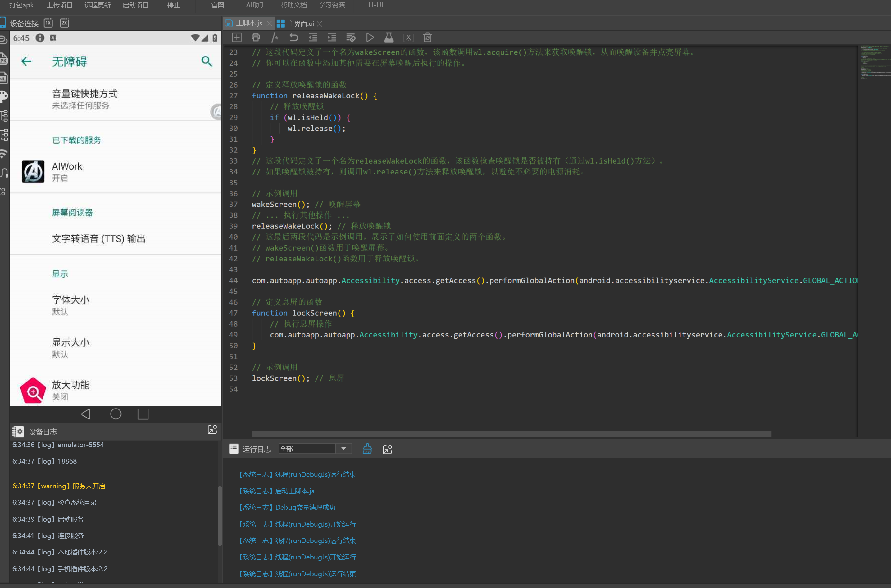Switch to the 主脚本.js tab

point(249,23)
